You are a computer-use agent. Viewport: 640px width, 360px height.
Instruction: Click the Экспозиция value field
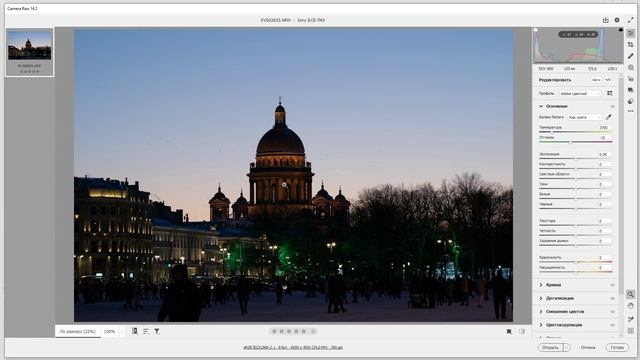[x=604, y=154]
